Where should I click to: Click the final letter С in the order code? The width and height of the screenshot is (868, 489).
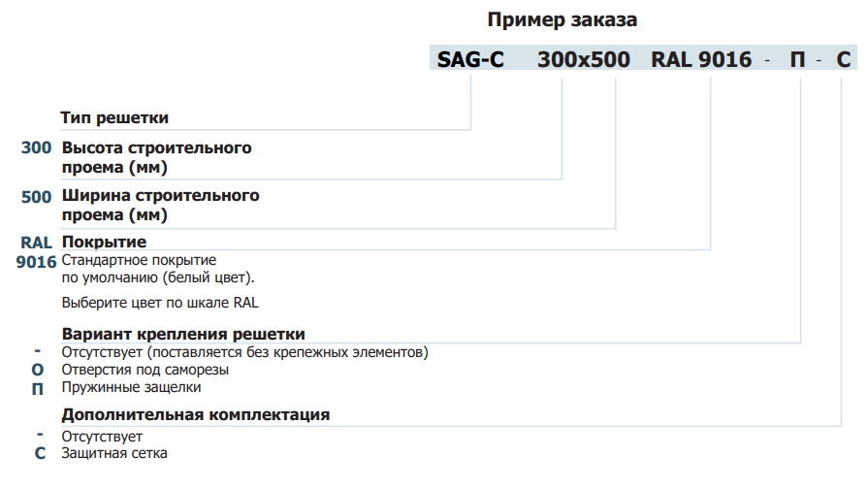(x=843, y=60)
